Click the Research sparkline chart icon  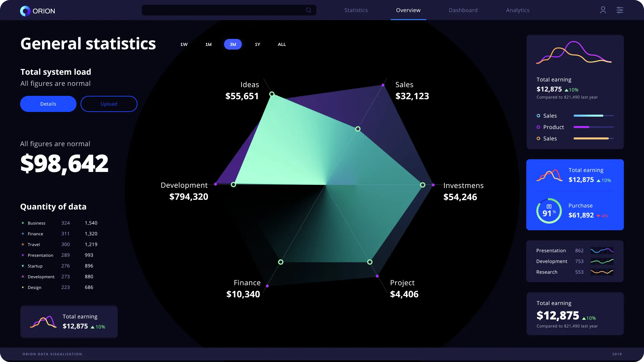point(602,272)
